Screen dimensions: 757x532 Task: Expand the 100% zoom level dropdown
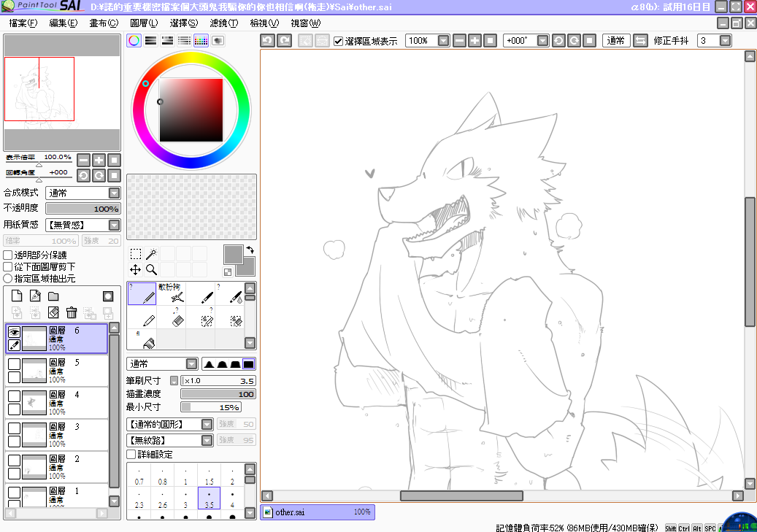[x=443, y=41]
